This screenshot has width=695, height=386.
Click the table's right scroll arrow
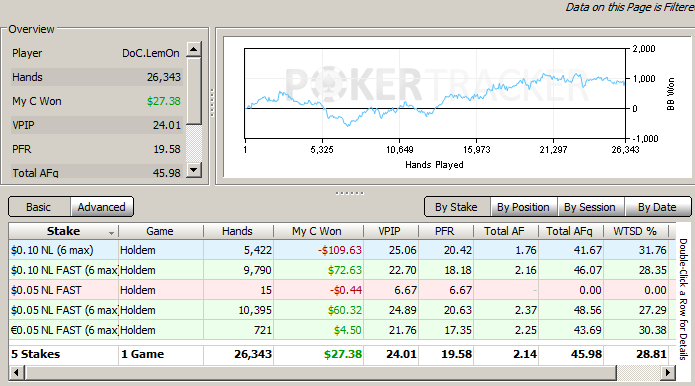pyautogui.click(x=668, y=373)
